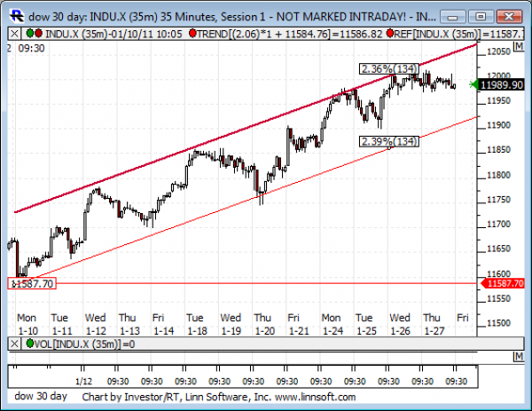Click the 12050 price scale value
The image size is (532, 411).
tap(498, 51)
